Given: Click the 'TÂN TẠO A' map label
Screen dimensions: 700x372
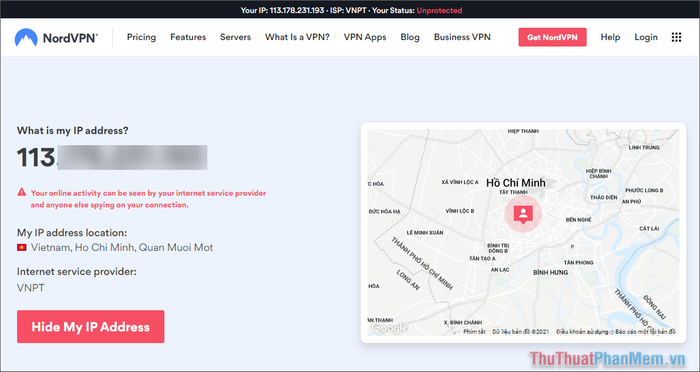Looking at the screenshot, I should (482, 258).
